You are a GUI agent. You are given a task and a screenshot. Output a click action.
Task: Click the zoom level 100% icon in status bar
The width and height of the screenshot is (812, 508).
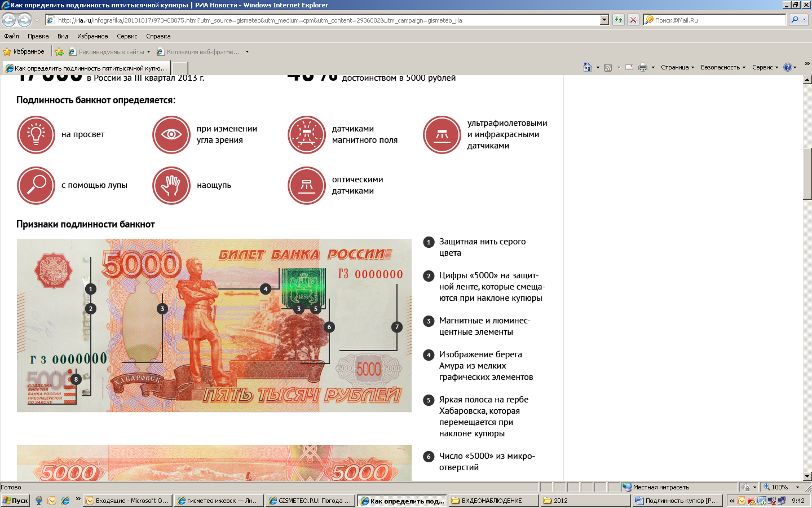coord(767,487)
